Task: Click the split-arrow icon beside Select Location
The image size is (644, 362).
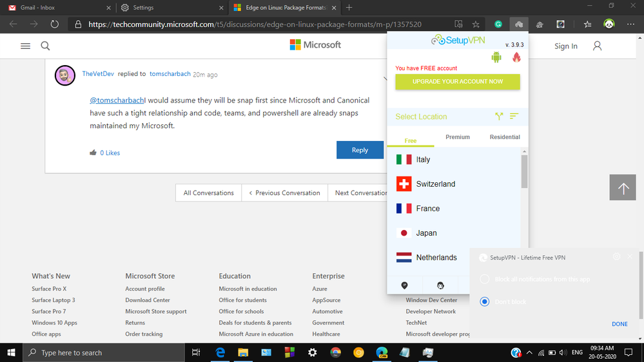Action: coord(499,117)
